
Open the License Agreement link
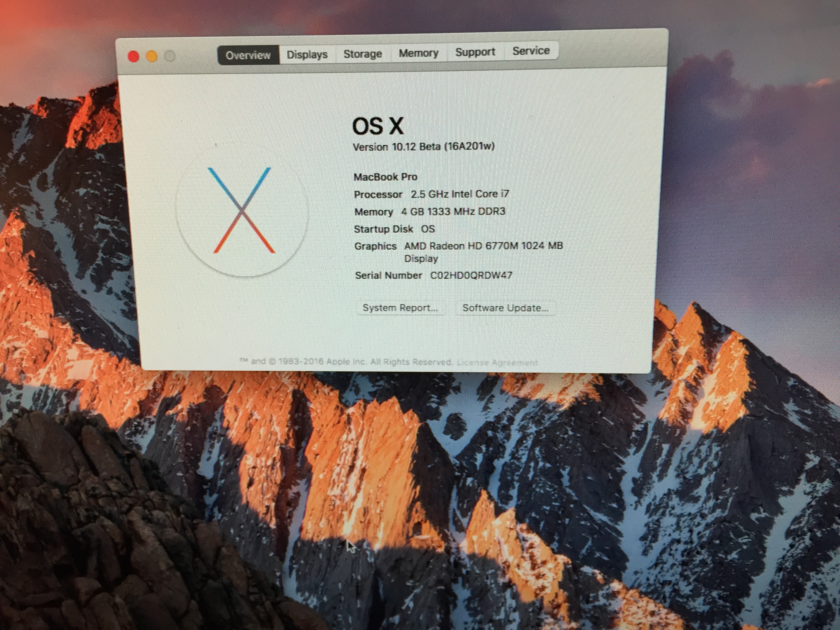point(497,363)
